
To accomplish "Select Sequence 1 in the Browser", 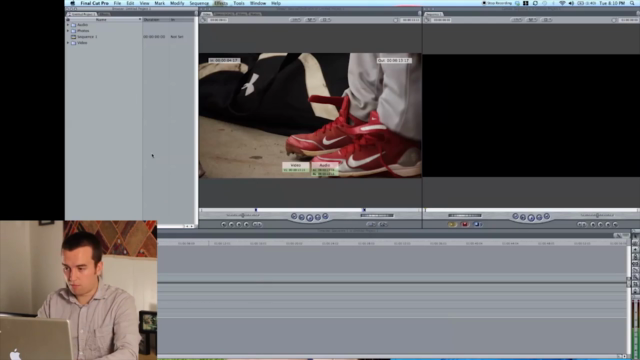I will coord(84,37).
